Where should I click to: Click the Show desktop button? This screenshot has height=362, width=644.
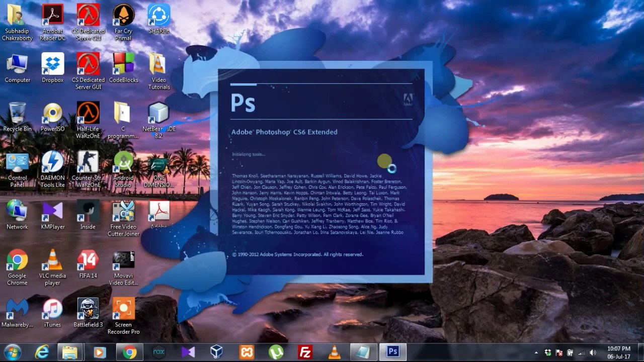[640, 352]
